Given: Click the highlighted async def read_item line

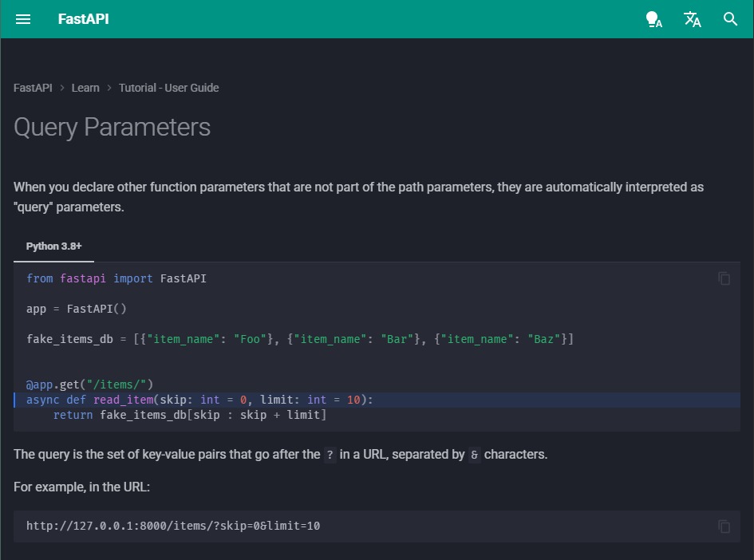Looking at the screenshot, I should [x=377, y=400].
